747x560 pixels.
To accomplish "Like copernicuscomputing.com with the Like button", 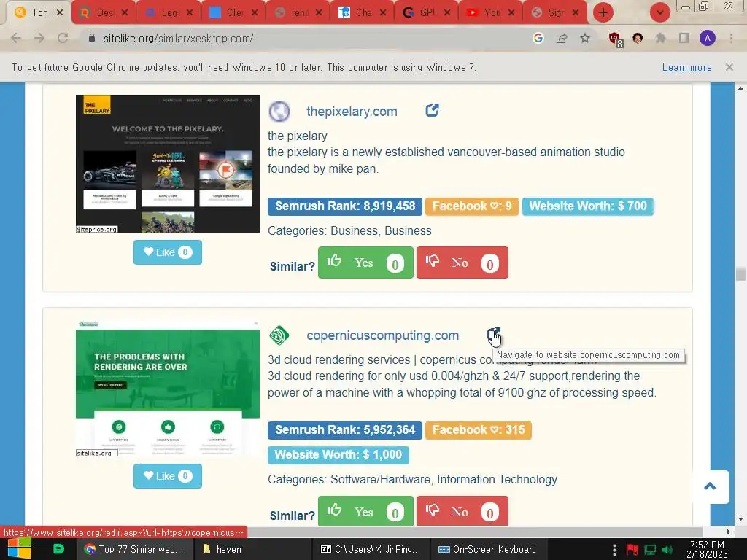I will tap(168, 475).
